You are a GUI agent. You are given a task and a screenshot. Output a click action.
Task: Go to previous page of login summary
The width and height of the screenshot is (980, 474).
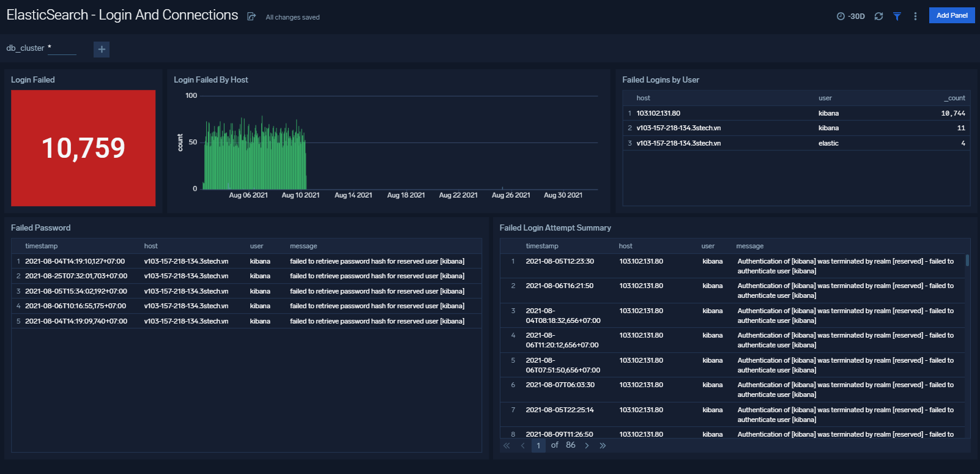(522, 446)
